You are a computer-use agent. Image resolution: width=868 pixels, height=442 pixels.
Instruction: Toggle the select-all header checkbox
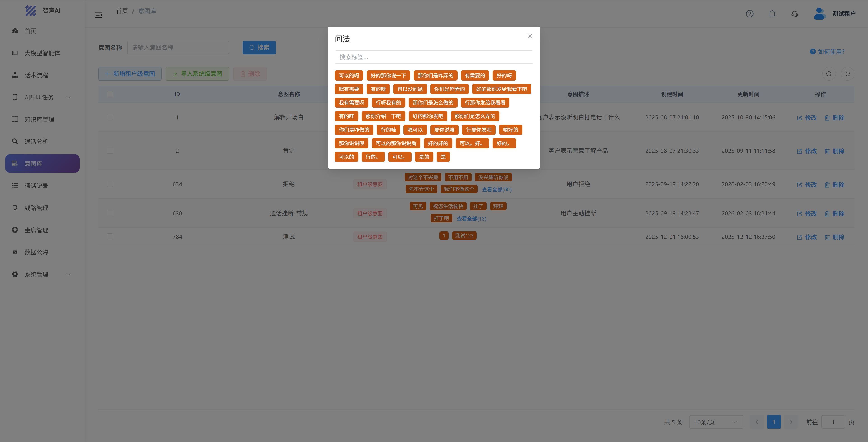click(110, 94)
